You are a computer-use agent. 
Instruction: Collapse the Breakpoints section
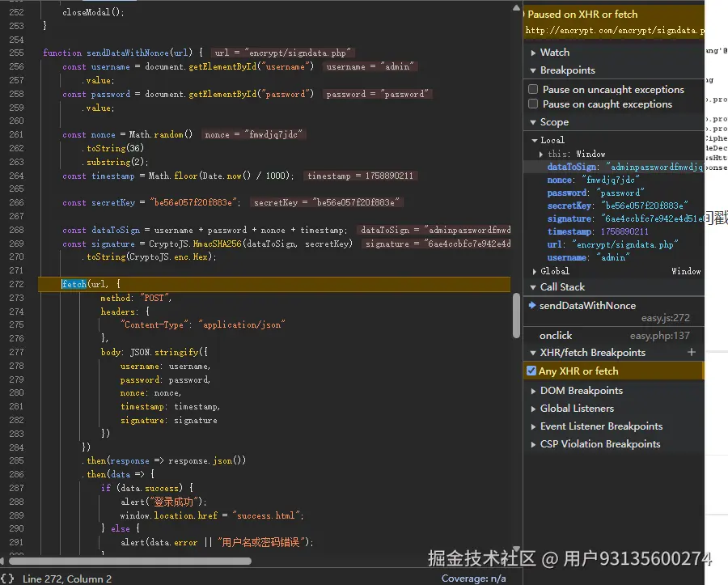click(533, 70)
